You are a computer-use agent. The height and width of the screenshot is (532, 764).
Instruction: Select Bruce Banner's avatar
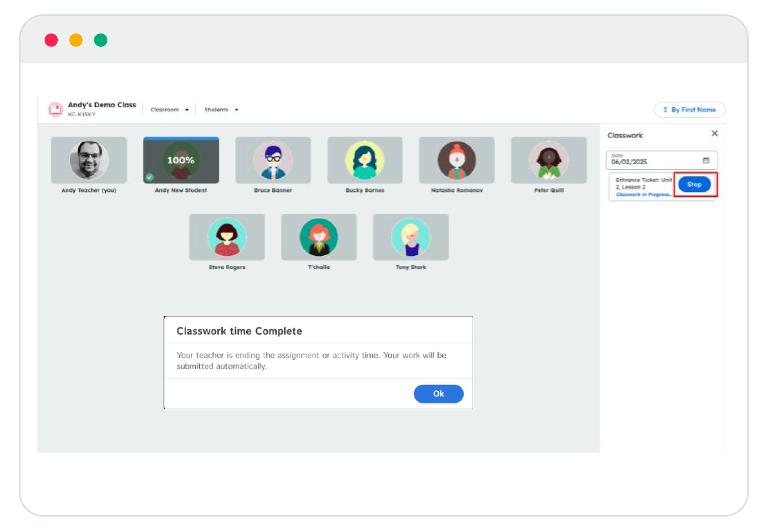click(x=273, y=160)
